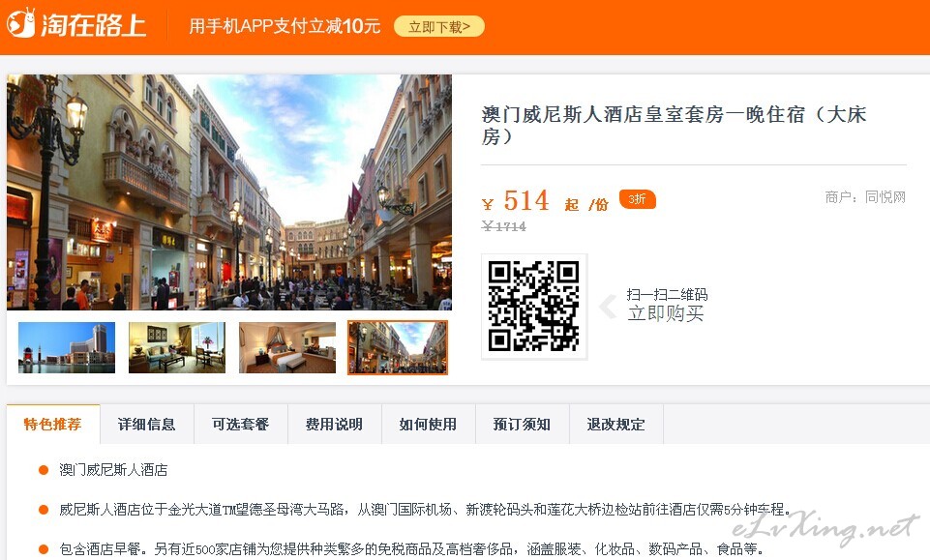Click the QR code image

(534, 307)
